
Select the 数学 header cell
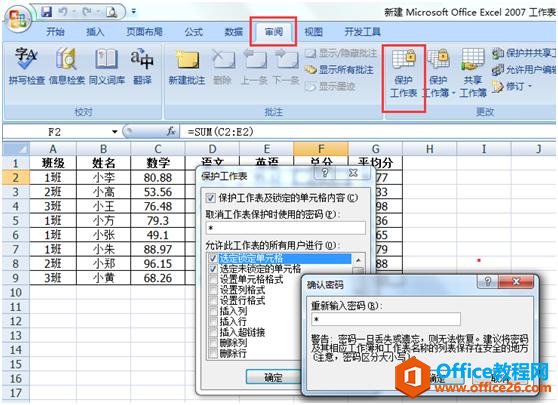tap(158, 163)
